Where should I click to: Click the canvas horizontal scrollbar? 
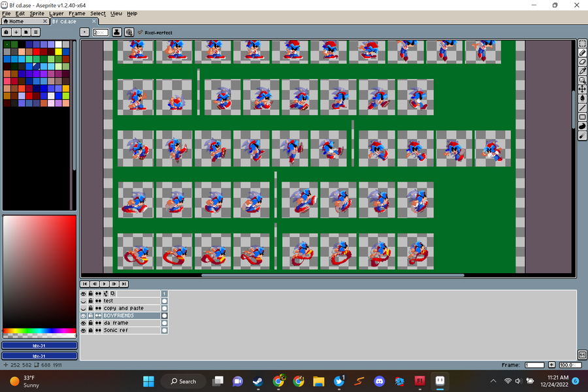coord(333,275)
